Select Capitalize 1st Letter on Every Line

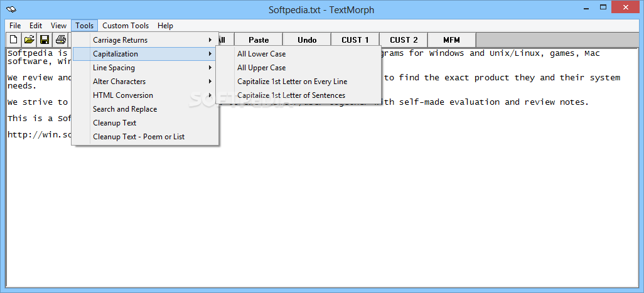click(x=299, y=82)
